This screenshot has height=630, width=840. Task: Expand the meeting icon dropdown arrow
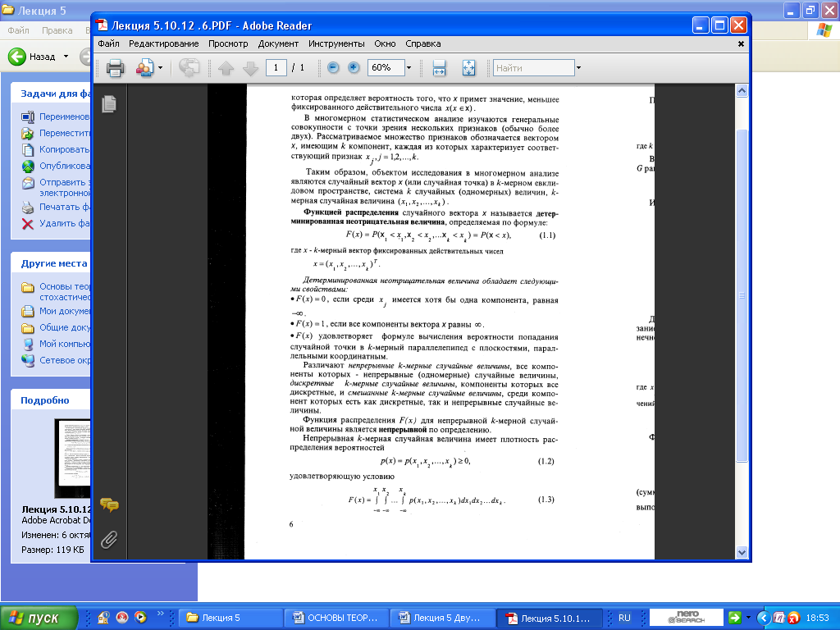pyautogui.click(x=160, y=68)
